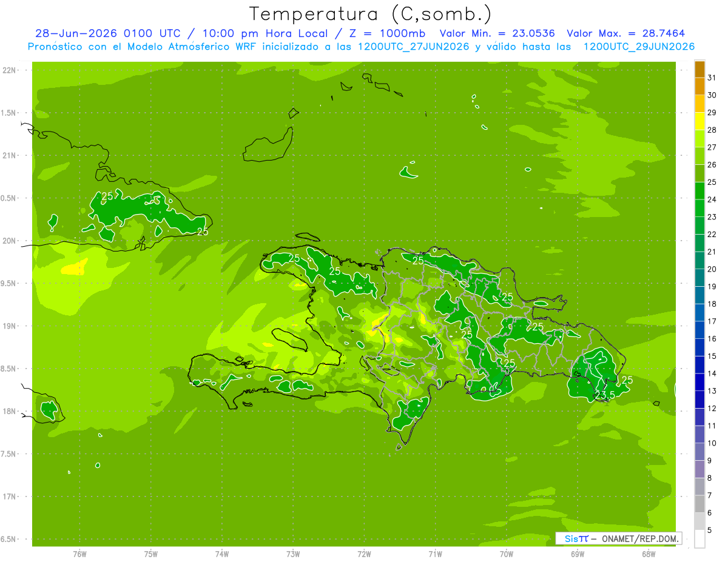Click the "23" color bar value

[x=712, y=217]
